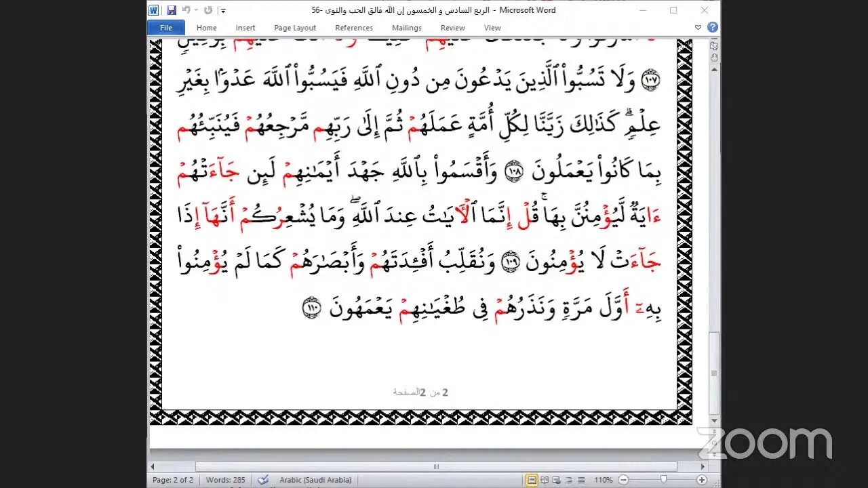Undo the last action
The image size is (868, 488).
tap(186, 10)
